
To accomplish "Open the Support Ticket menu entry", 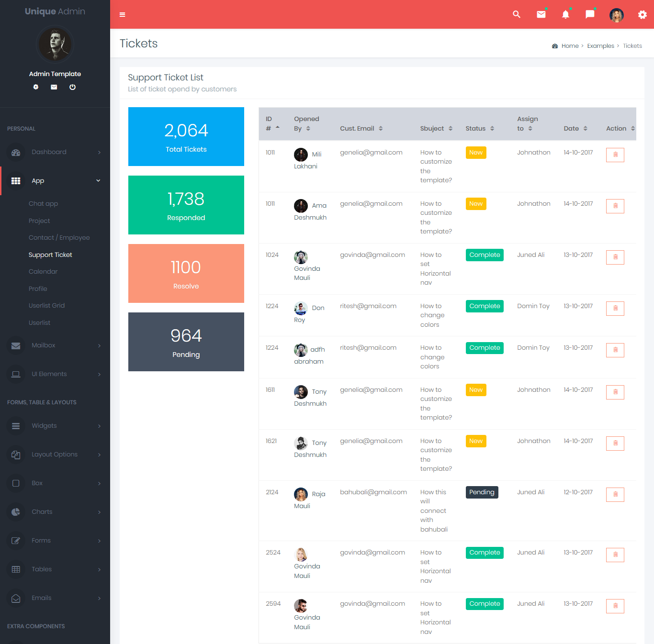I will 50,255.
